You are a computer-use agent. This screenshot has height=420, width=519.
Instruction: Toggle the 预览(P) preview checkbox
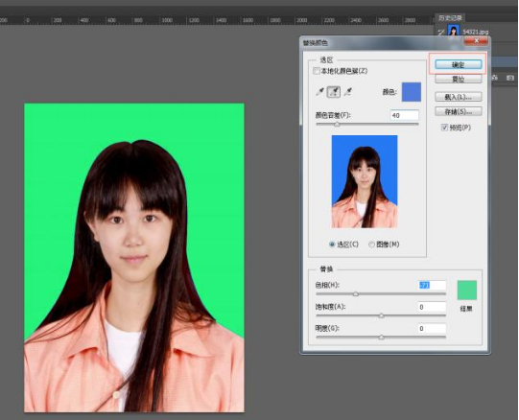[444, 128]
